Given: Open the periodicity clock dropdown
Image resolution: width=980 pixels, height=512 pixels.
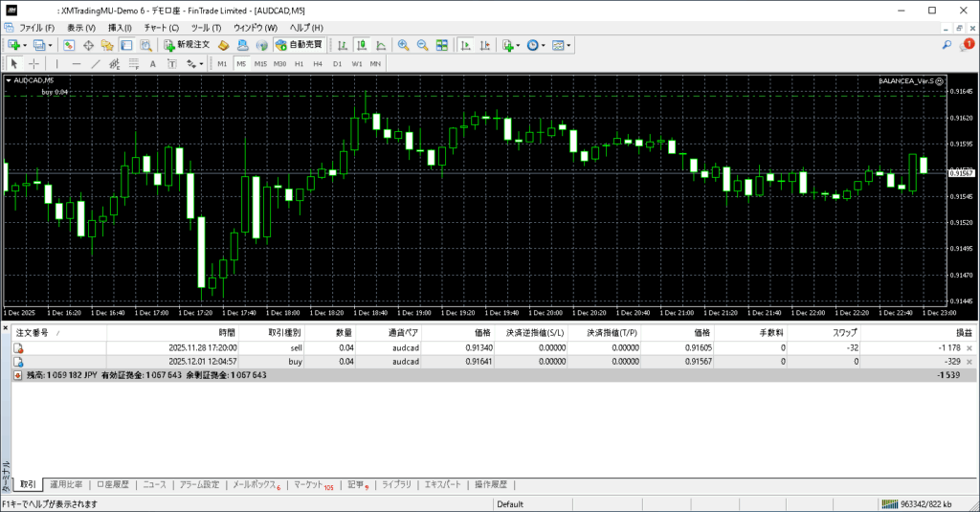Looking at the screenshot, I should point(545,45).
